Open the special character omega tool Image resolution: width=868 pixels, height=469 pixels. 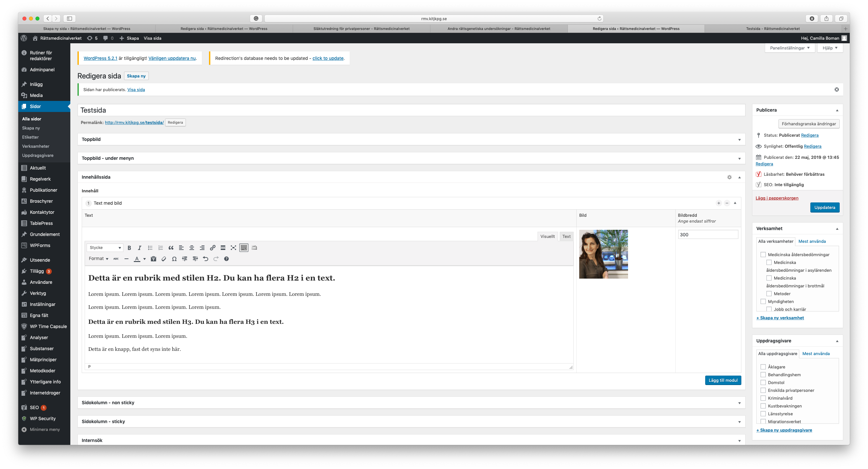(174, 259)
